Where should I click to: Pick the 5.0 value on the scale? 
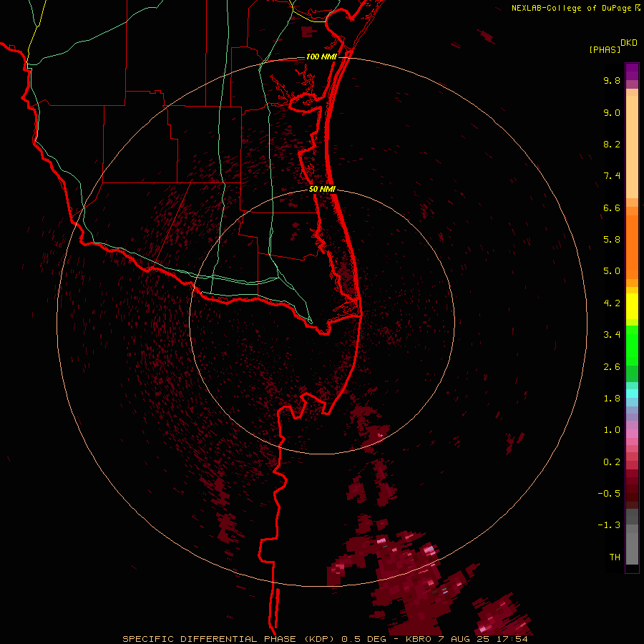coord(612,271)
